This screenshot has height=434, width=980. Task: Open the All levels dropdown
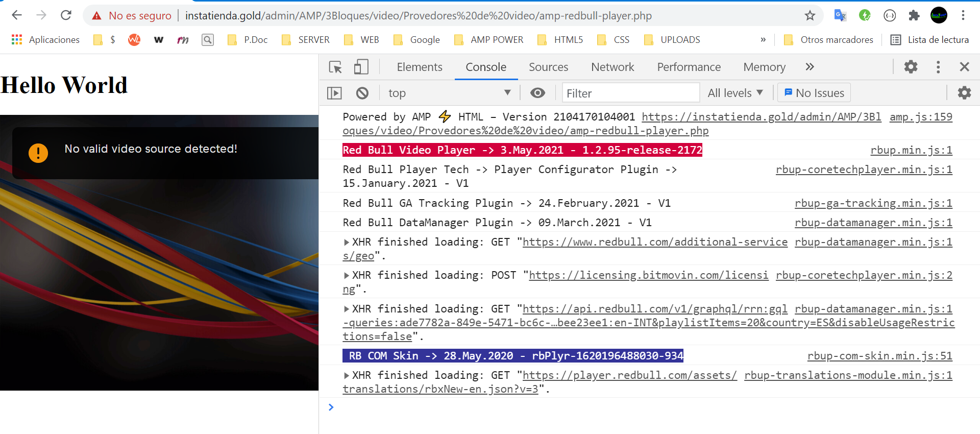point(735,93)
